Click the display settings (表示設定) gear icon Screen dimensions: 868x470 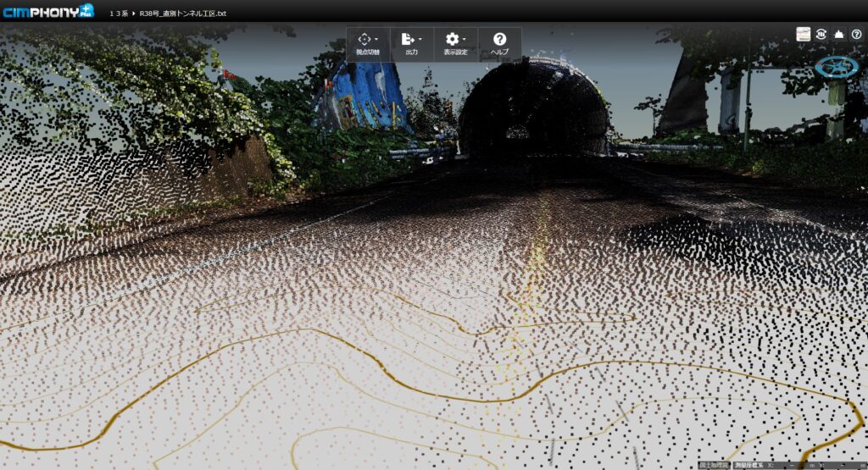[x=452, y=39]
